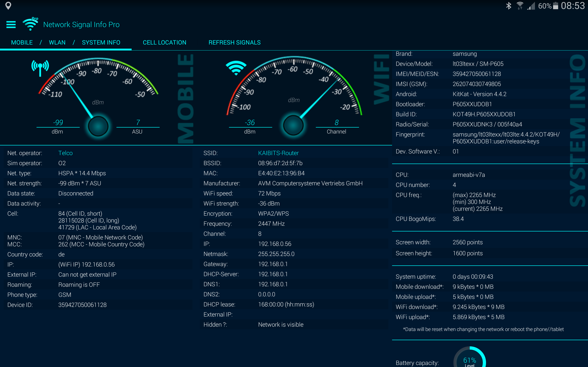
Task: Tap the -99 dBm mobile reading
Action: pyautogui.click(x=58, y=122)
